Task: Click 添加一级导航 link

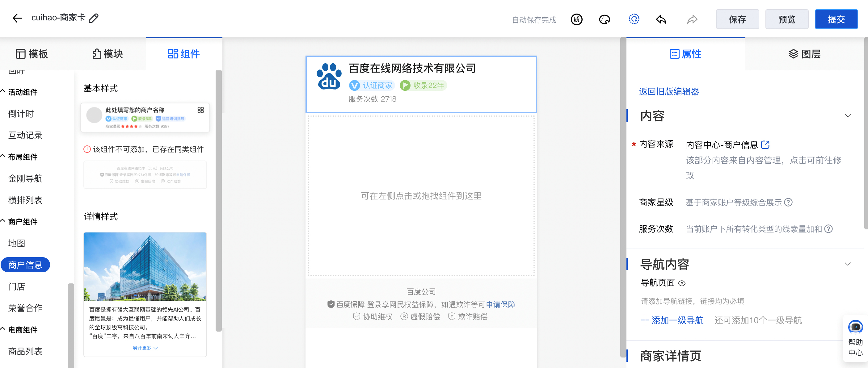Action: pyautogui.click(x=672, y=320)
